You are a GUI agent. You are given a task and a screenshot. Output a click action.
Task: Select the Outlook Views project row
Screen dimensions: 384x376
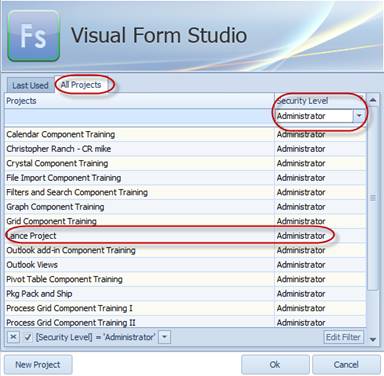185,265
